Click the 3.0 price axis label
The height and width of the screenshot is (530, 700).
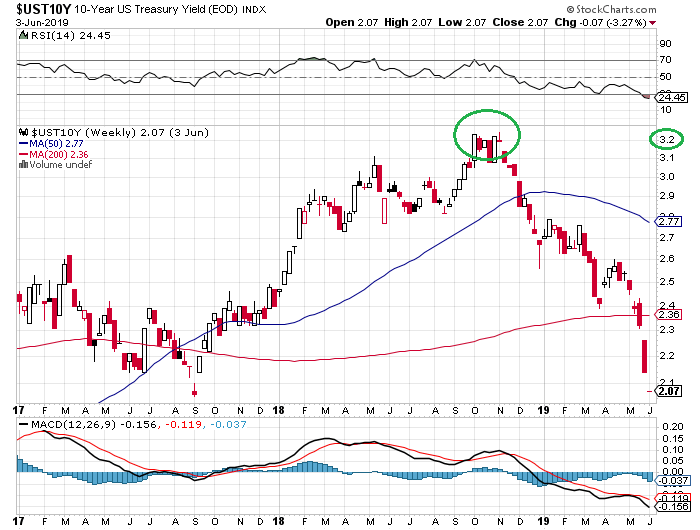667,177
